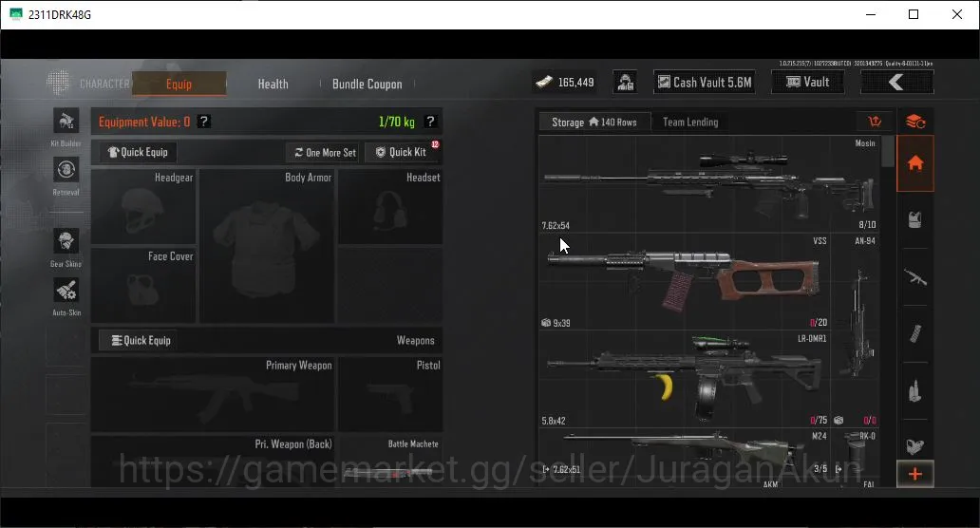Click the storage sort icon beside Team Lending
The width and height of the screenshot is (980, 528).
tap(875, 122)
